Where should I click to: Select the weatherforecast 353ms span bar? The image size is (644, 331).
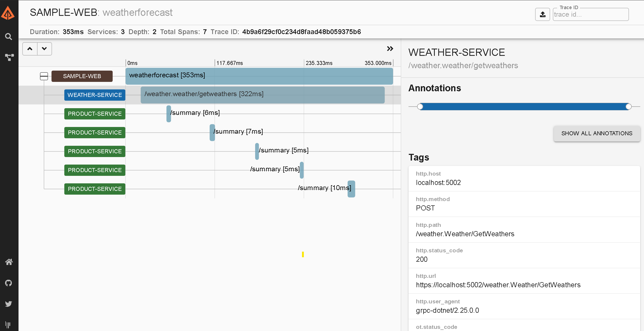tap(259, 76)
